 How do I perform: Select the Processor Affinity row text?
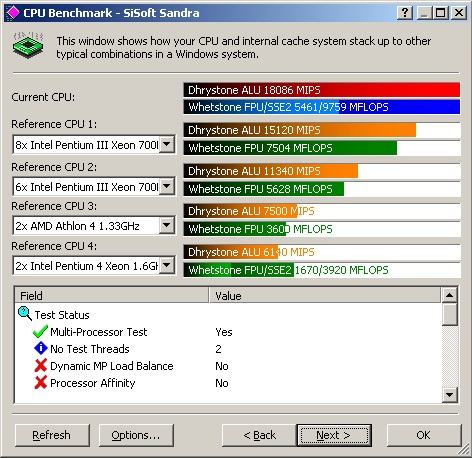(93, 383)
